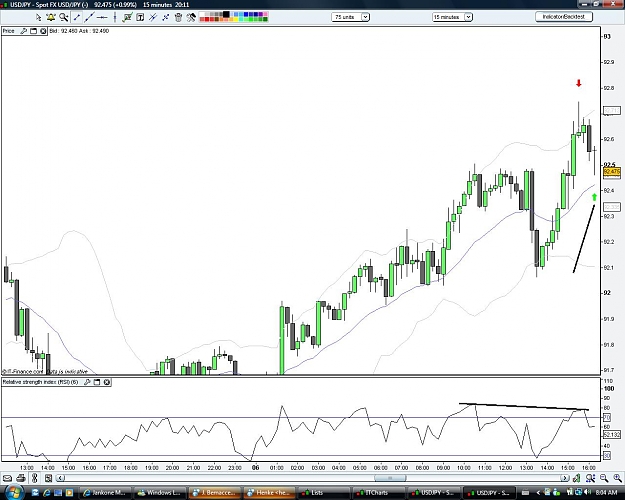Pick the black color swatch
This screenshot has height=500, width=625.
click(226, 15)
